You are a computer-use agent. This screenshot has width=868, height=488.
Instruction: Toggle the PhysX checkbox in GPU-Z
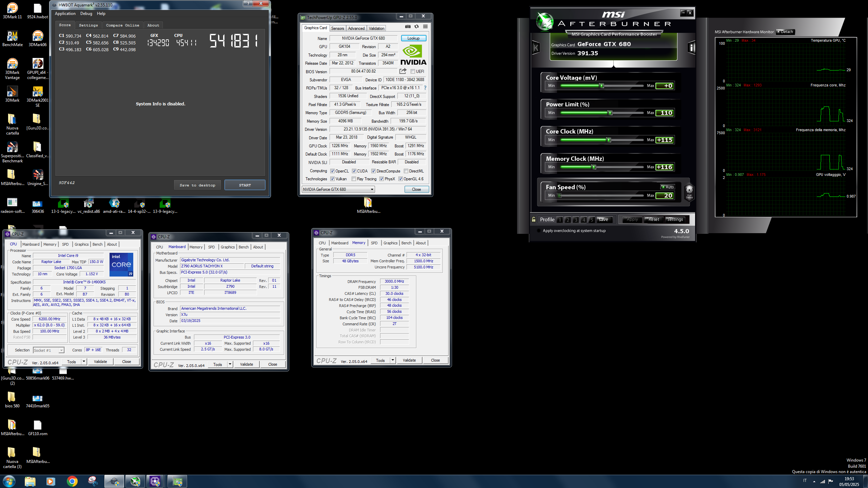(381, 179)
